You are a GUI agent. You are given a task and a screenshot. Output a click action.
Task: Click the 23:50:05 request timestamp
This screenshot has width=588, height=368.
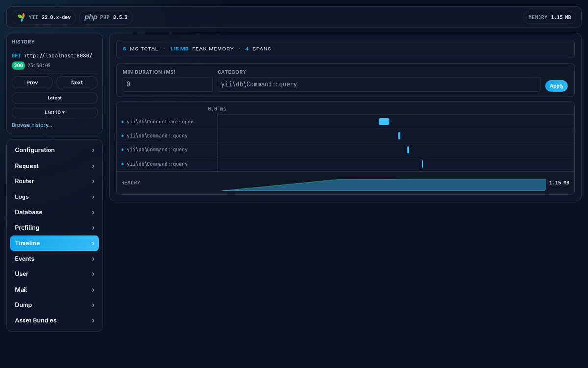(x=39, y=65)
